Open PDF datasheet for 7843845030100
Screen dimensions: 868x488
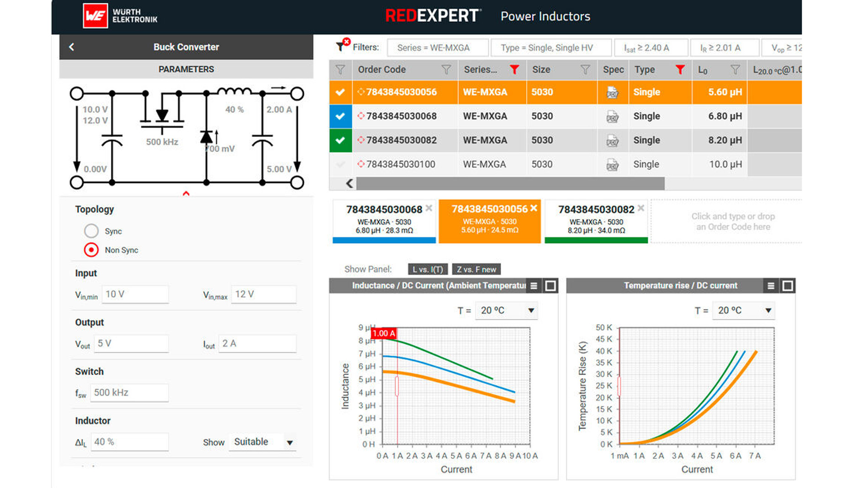tap(612, 164)
